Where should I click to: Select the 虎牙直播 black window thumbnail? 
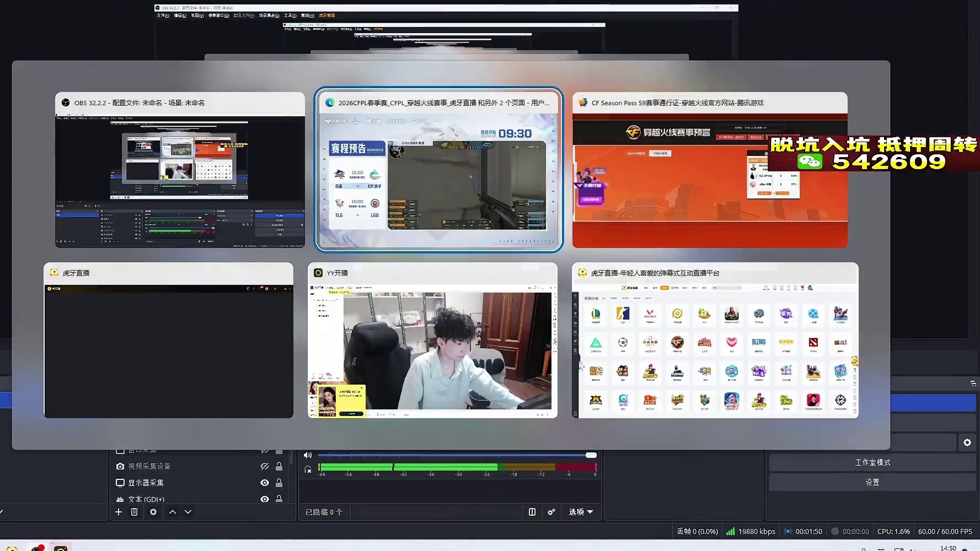point(168,340)
